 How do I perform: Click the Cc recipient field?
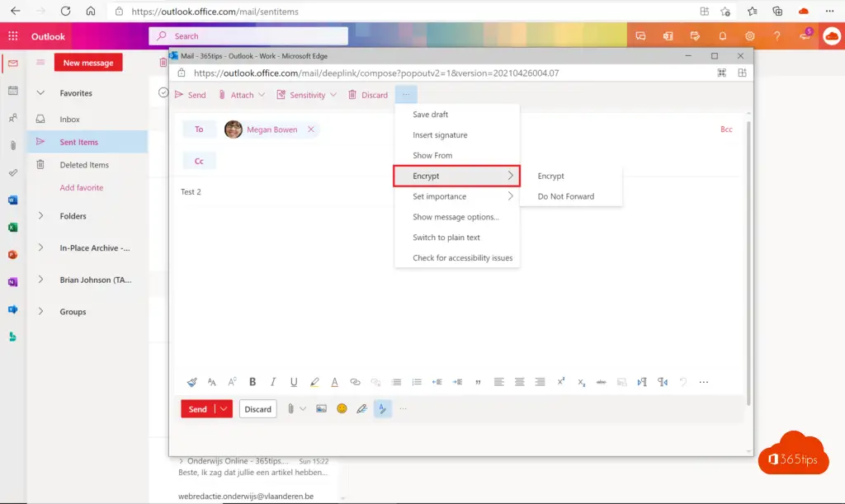462,162
